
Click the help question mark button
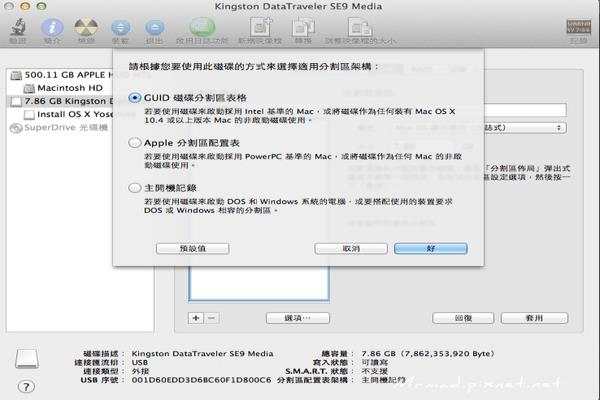[26, 387]
